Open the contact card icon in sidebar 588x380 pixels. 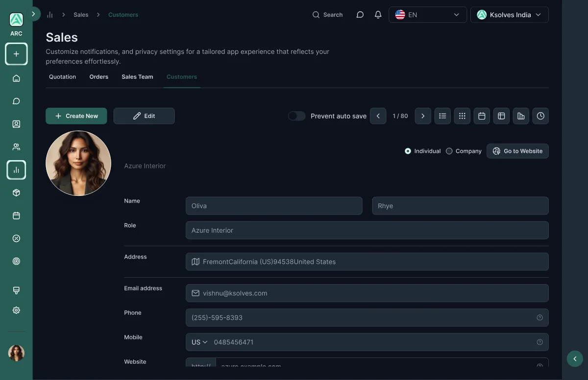click(x=16, y=124)
